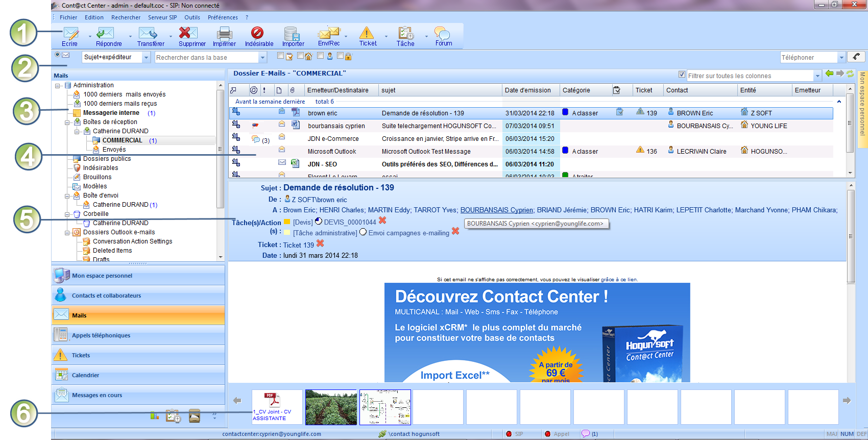Click the Ecrire (write mail) toolbar icon

71,33
